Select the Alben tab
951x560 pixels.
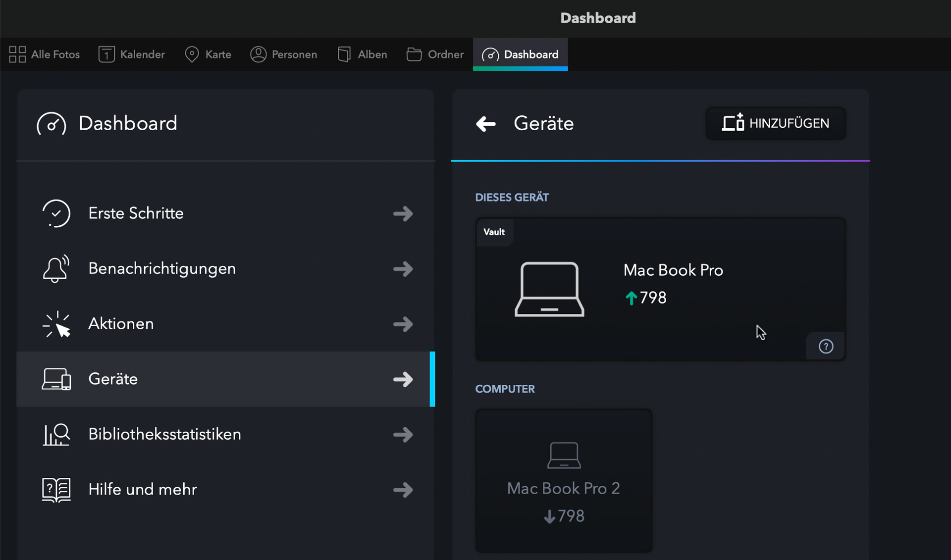pos(362,54)
